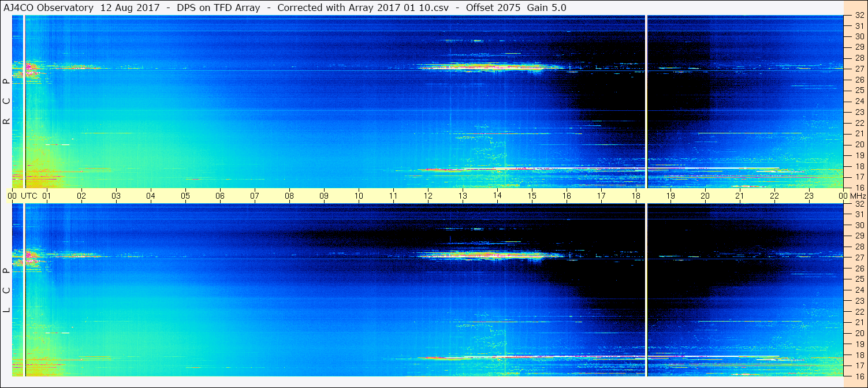Pick the "18" hour label on the time axis
This screenshot has height=388, width=868.
636,196
